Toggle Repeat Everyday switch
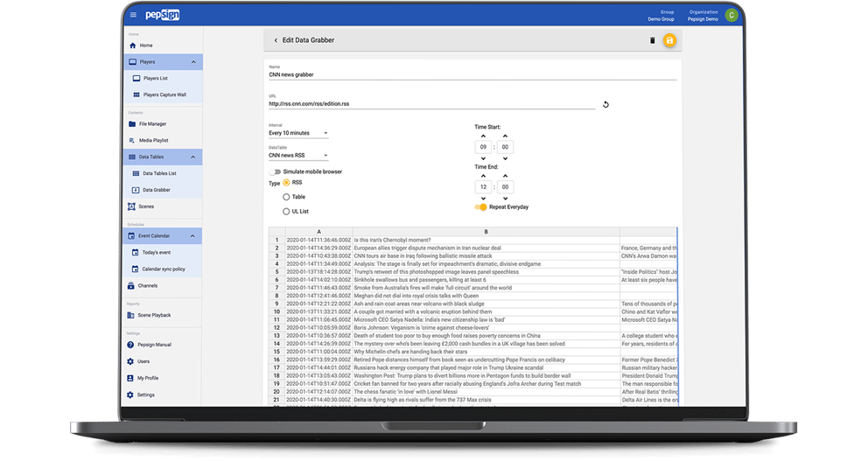The width and height of the screenshot is (868, 461). (x=480, y=207)
